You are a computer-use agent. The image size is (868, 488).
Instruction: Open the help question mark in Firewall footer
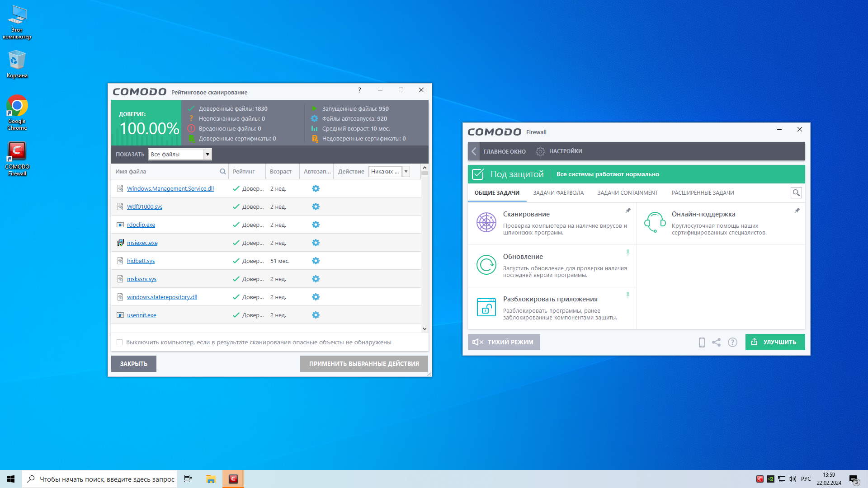(x=732, y=343)
